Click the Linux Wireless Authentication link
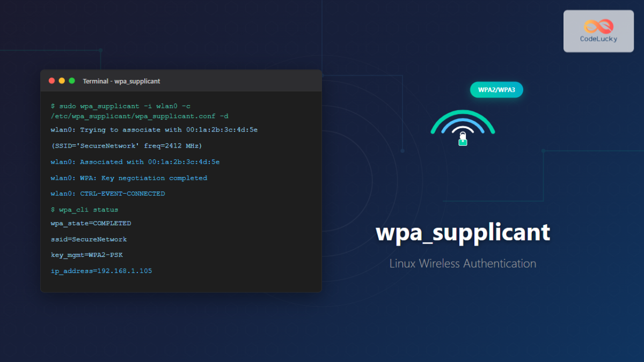Image resolution: width=644 pixels, height=362 pixels. click(463, 263)
